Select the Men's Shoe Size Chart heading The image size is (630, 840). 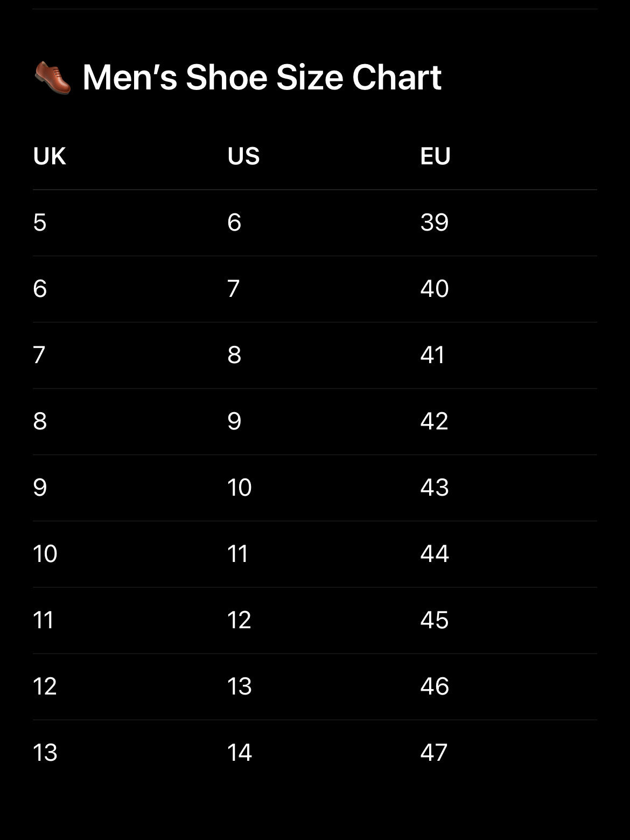(262, 77)
